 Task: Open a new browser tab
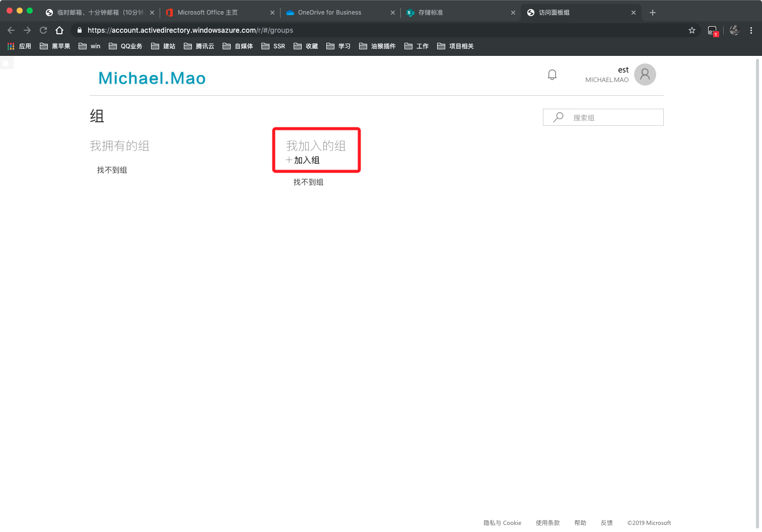[x=653, y=13]
